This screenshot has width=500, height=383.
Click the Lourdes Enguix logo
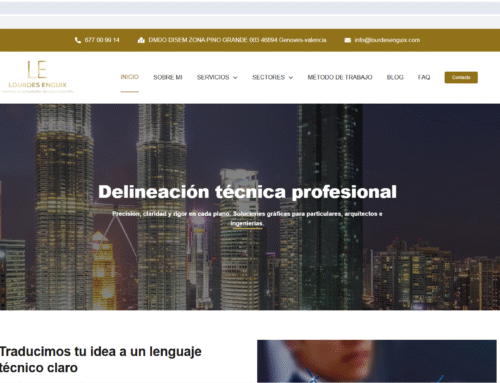[38, 77]
